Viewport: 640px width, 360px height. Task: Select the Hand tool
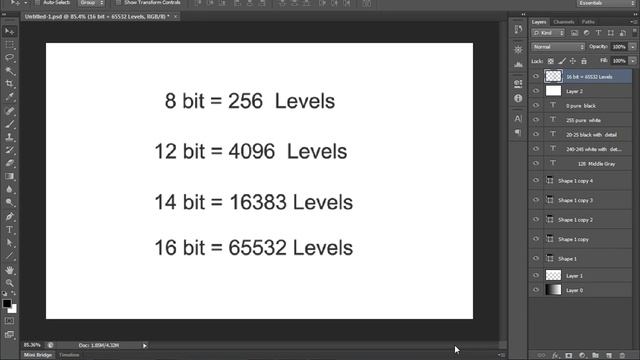(x=9, y=270)
